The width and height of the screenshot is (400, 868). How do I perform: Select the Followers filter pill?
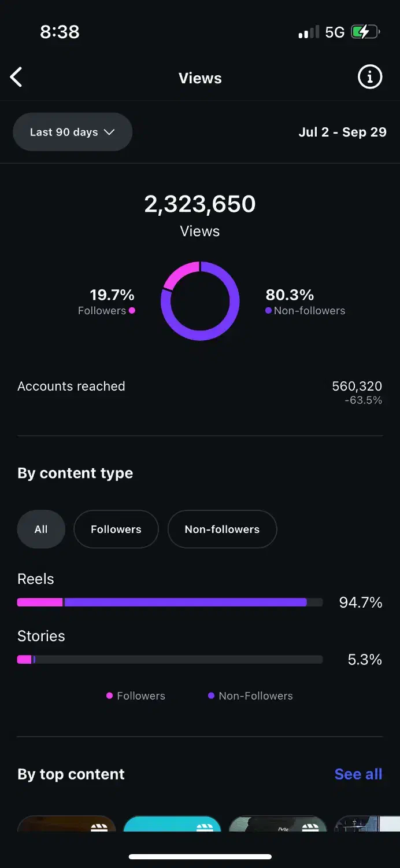[116, 529]
